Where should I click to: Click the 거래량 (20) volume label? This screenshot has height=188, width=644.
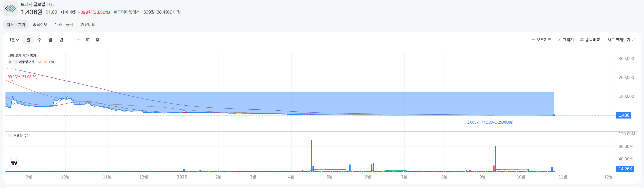coord(21,136)
